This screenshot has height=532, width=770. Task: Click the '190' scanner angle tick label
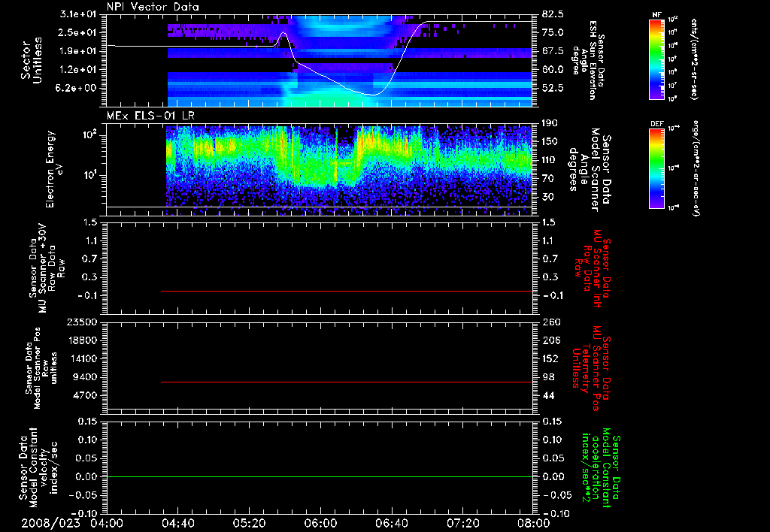551,123
